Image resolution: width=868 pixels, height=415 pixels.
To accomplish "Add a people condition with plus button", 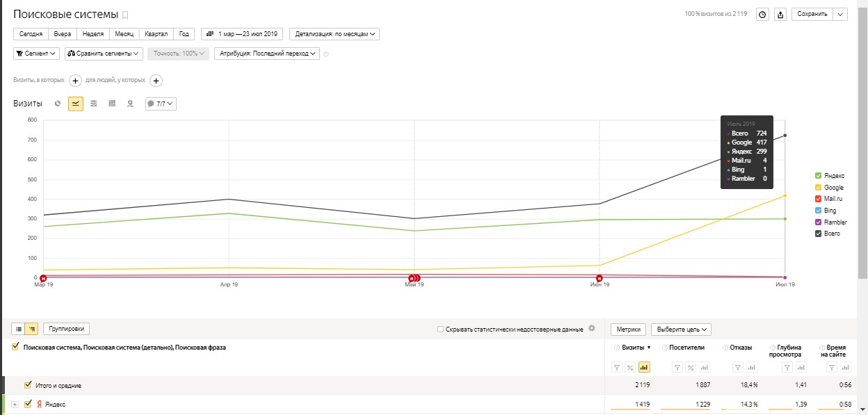I will 156,81.
